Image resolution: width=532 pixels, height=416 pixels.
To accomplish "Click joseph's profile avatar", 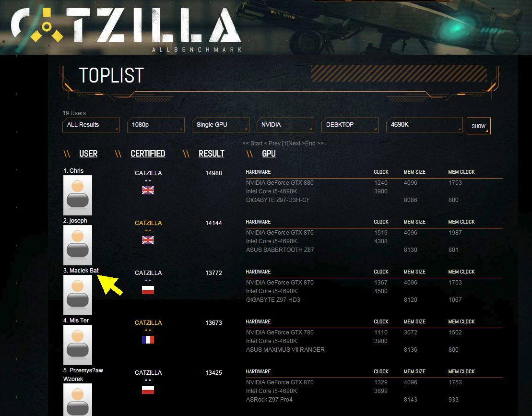I will 78,245.
